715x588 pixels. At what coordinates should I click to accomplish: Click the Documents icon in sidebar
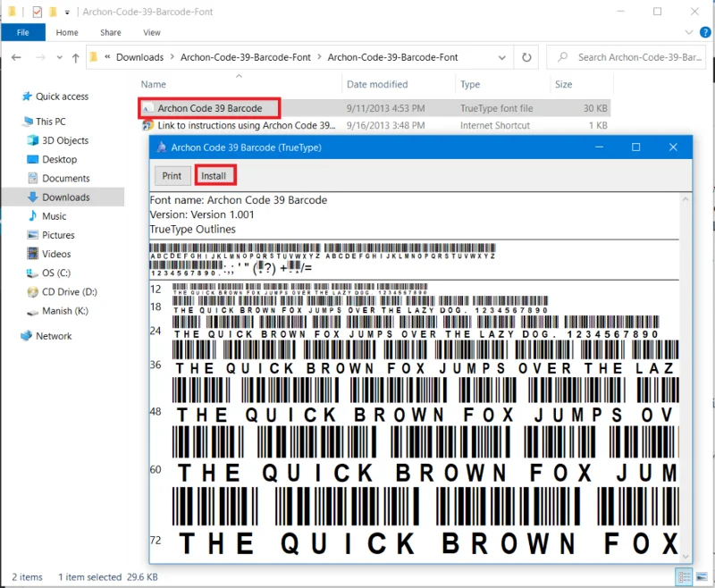pos(32,178)
